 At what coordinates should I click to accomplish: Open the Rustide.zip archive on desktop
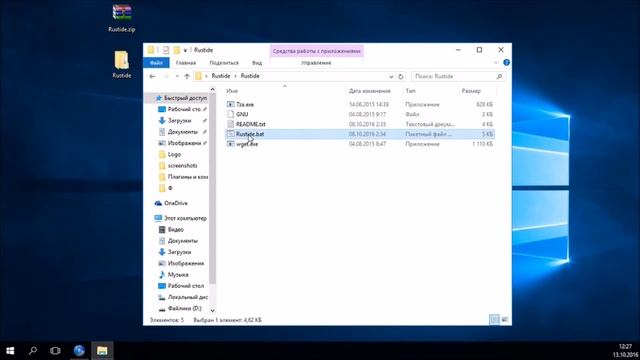coord(122,18)
